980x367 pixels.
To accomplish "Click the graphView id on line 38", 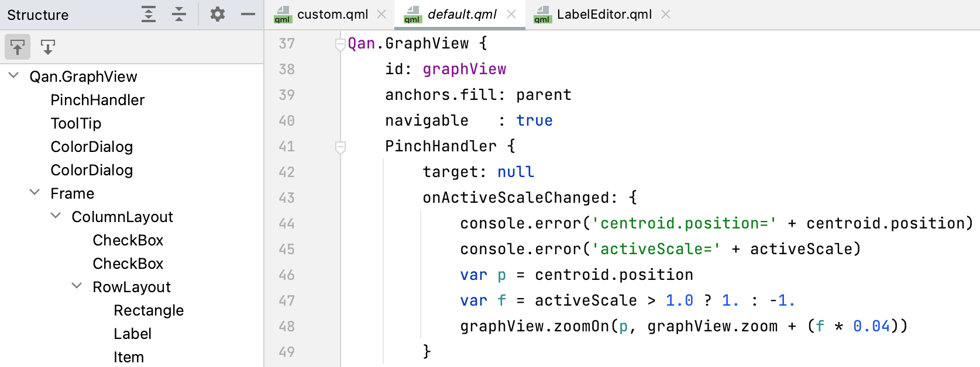I will tap(465, 69).
